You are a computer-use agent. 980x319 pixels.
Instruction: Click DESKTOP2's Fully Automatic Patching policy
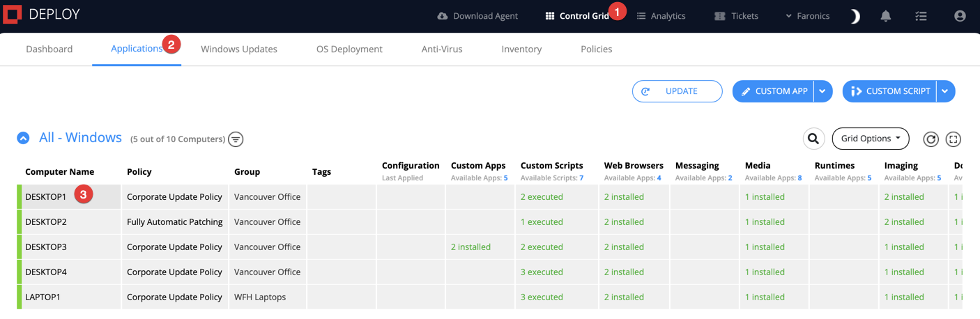[x=175, y=222]
